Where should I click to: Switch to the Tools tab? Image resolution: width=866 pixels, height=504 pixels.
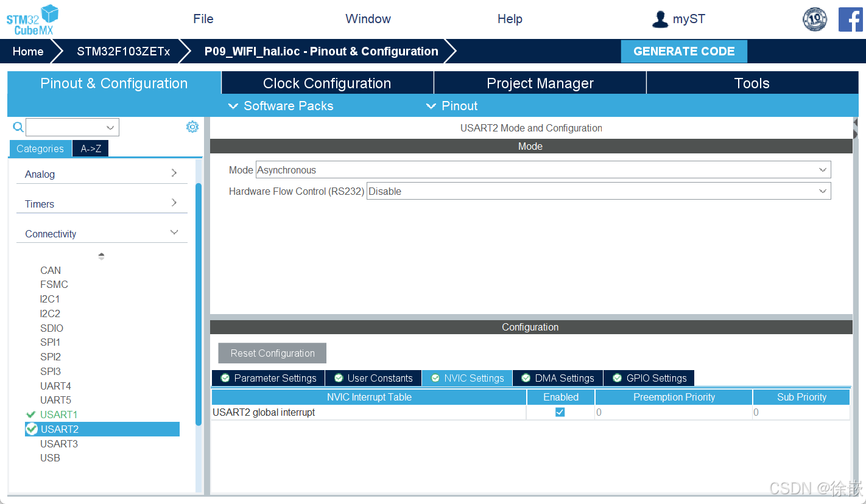(x=752, y=83)
